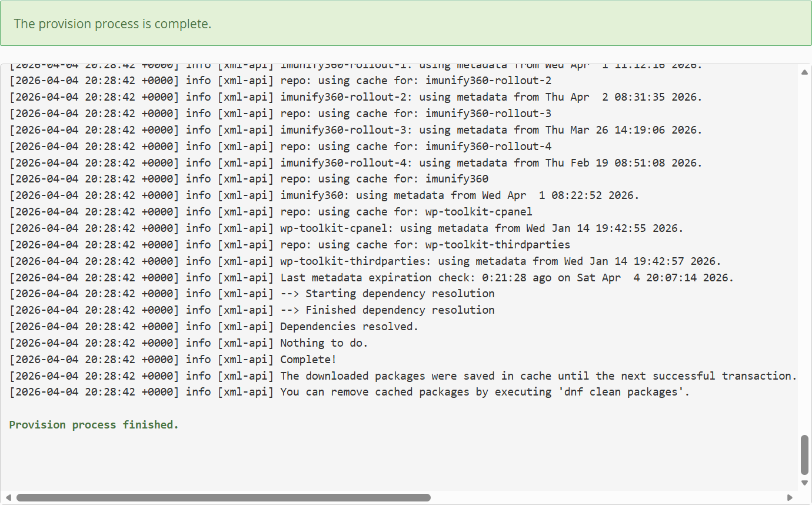The image size is (812, 505).
Task: Click the scroll right arrow at bottom
Action: point(790,498)
